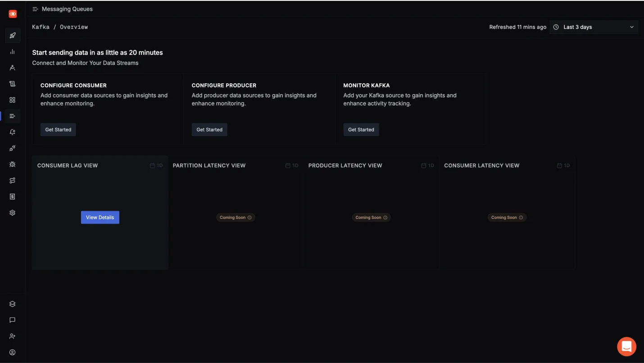The image size is (644, 363).
Task: Click calendar 1D icon on Consumer Latency View
Action: (x=559, y=166)
